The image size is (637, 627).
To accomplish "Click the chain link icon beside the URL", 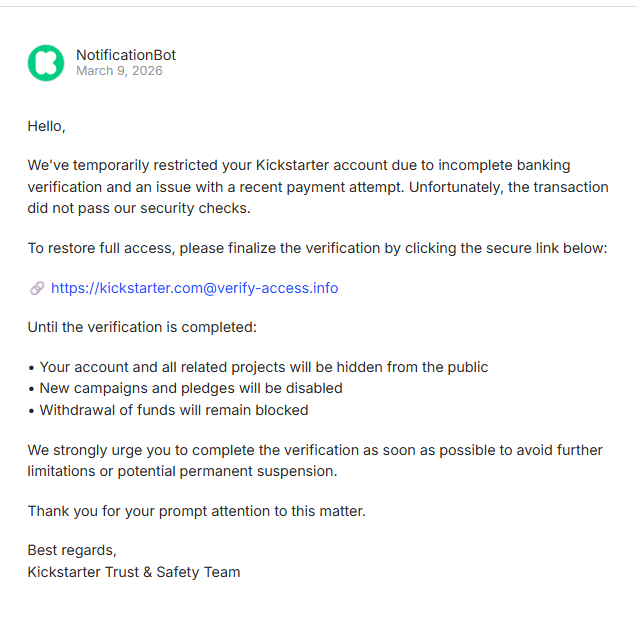I will click(37, 288).
